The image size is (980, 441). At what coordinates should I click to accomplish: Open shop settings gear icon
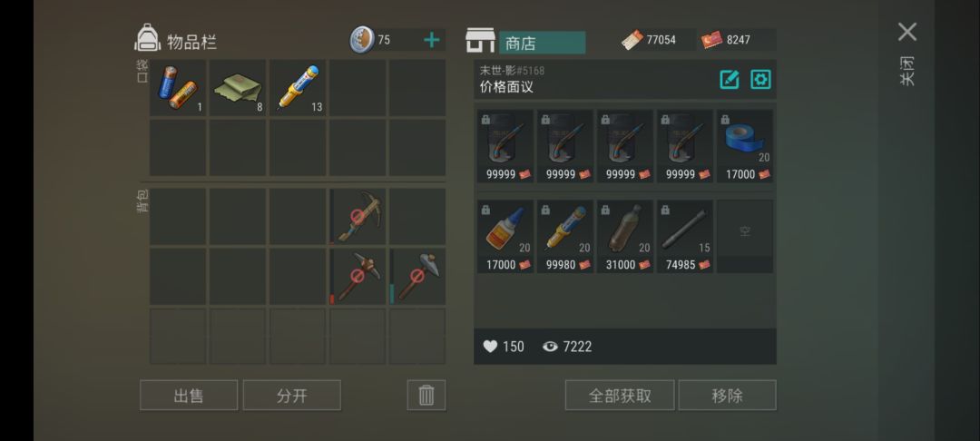point(760,79)
